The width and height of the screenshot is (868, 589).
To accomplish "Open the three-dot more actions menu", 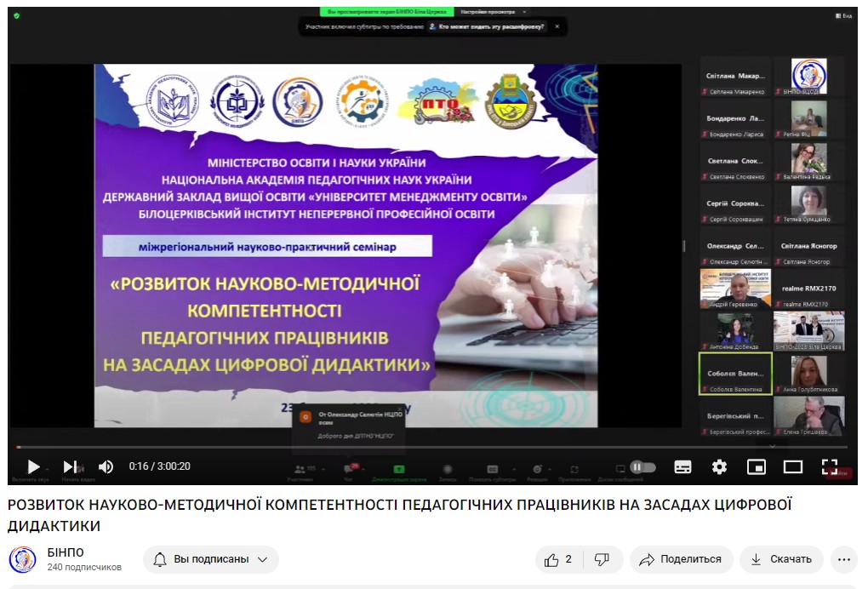I will (843, 560).
